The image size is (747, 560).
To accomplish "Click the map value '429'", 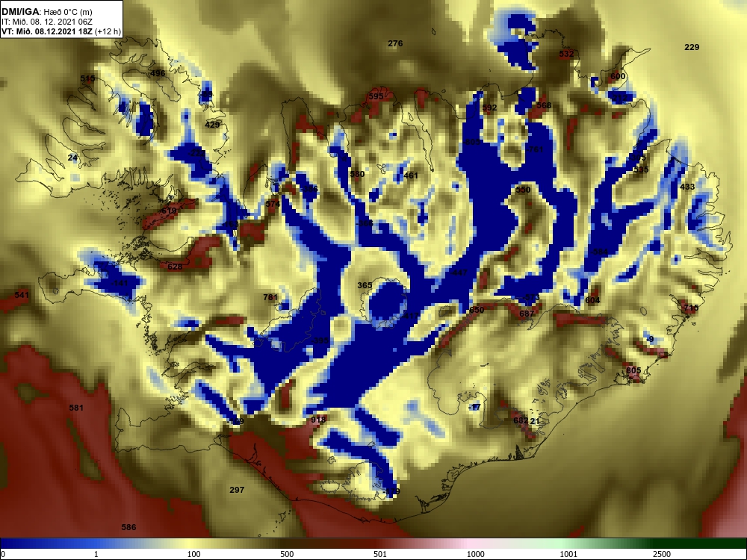I will click(212, 125).
